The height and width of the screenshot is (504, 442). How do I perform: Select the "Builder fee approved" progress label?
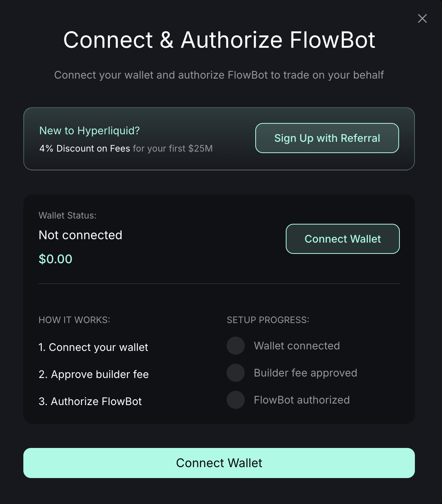tap(305, 373)
